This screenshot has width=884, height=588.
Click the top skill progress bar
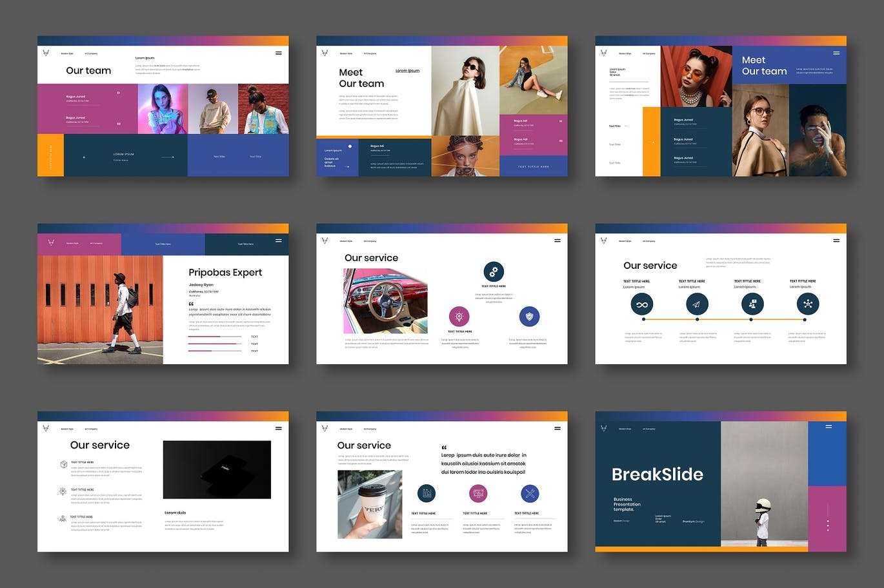[x=214, y=337]
